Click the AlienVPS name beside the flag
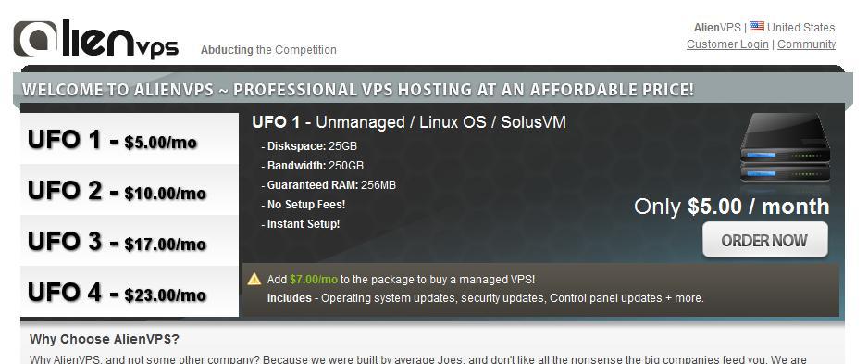The height and width of the screenshot is (364, 868). (x=717, y=27)
